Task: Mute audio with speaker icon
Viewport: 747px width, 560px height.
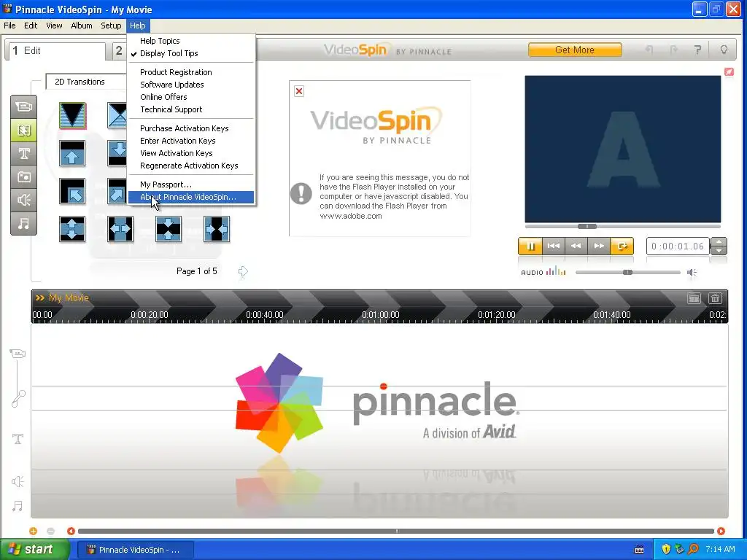Action: pos(692,273)
